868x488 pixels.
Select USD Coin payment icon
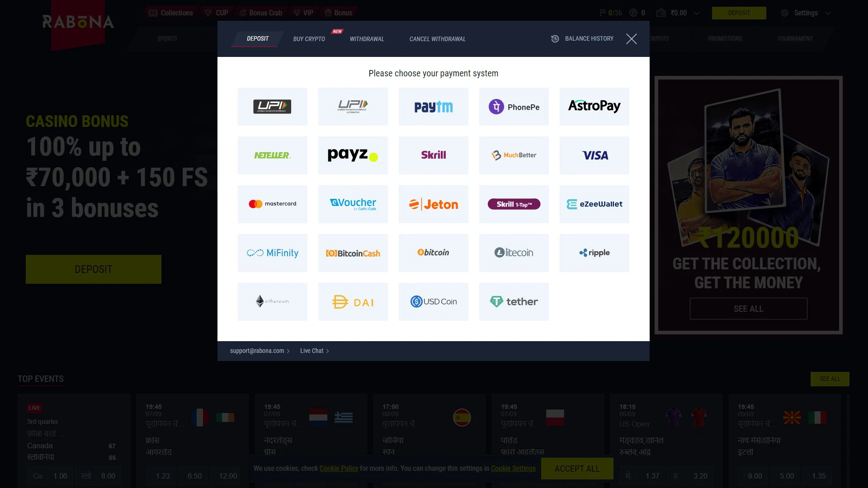[434, 301]
